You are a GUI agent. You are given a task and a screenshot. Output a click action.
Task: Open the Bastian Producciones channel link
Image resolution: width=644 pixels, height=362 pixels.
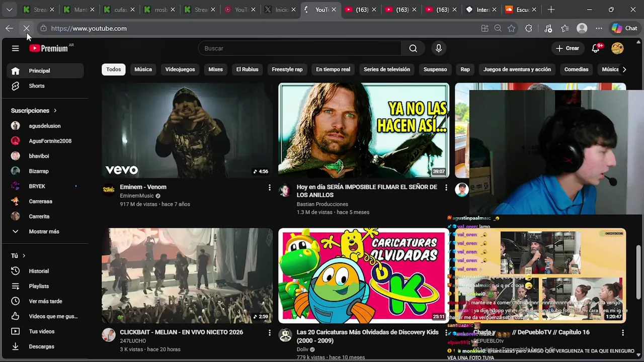coord(323,204)
